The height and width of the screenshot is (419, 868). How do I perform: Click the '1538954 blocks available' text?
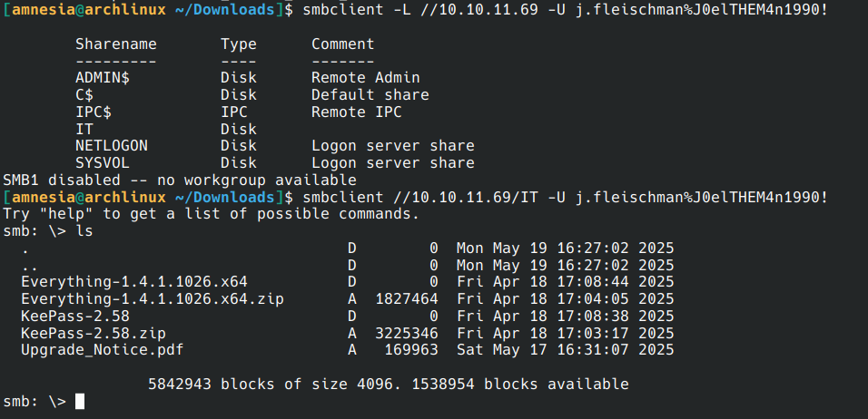click(519, 384)
